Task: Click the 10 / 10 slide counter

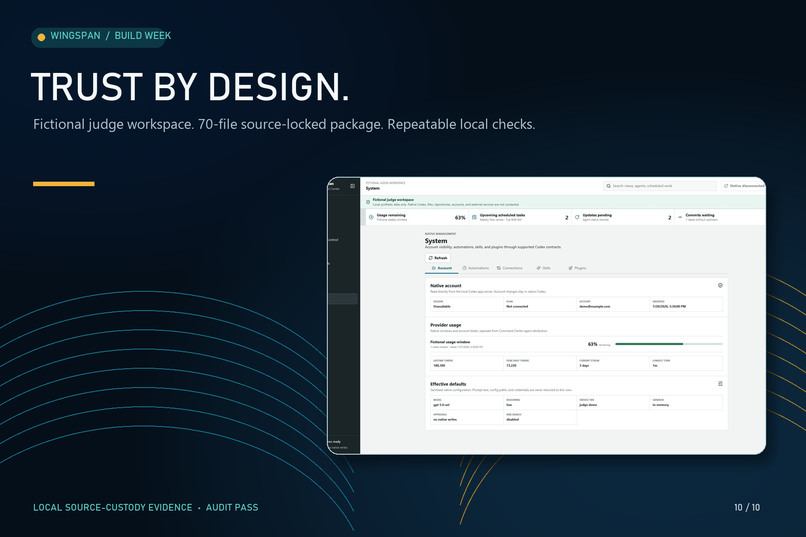Action: pyautogui.click(x=747, y=508)
